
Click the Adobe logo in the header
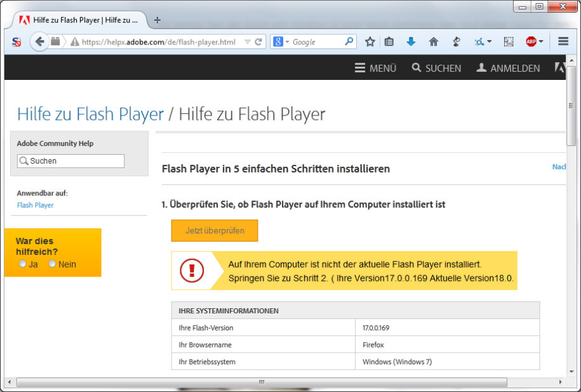click(559, 67)
